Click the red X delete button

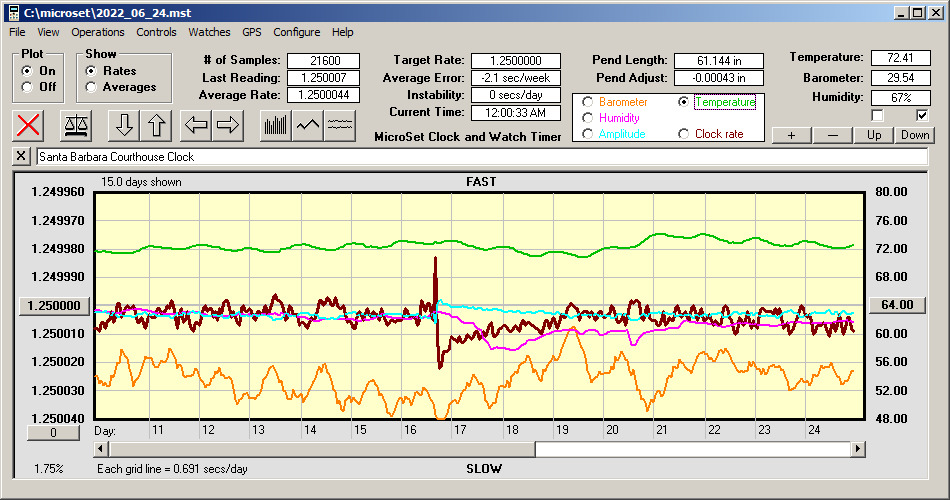pyautogui.click(x=29, y=125)
